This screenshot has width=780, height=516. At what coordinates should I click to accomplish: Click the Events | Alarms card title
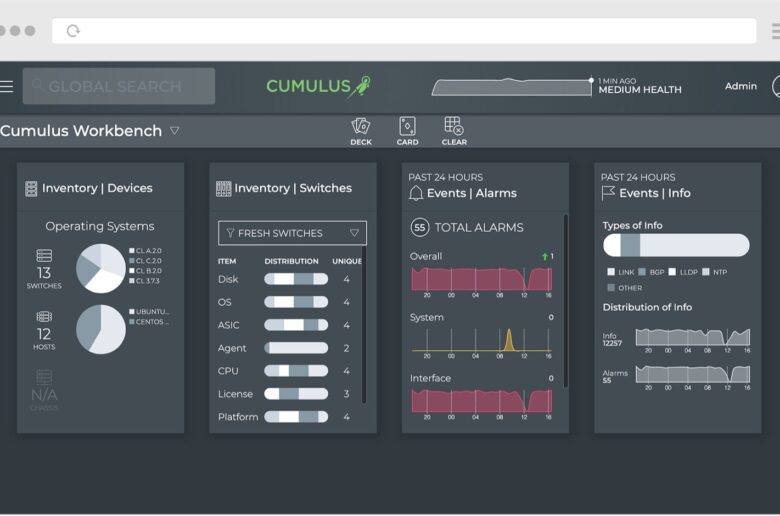pos(472,193)
